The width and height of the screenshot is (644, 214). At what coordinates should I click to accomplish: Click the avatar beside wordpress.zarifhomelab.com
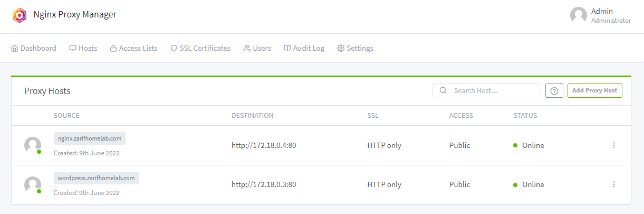click(33, 184)
